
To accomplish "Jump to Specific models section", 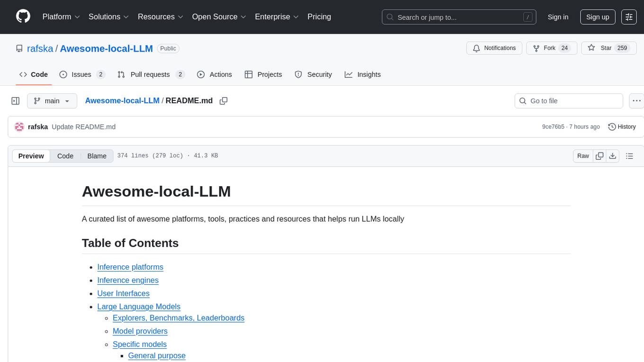I will (140, 344).
